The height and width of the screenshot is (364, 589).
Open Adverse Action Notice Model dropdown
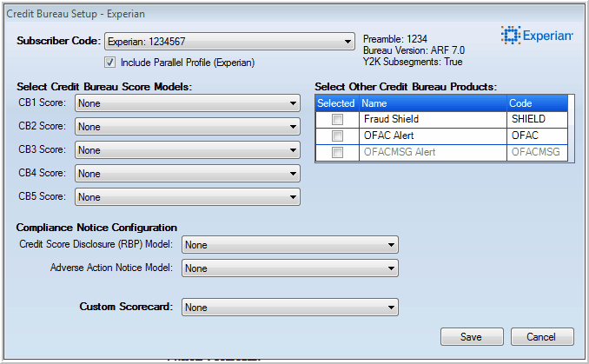(x=290, y=268)
